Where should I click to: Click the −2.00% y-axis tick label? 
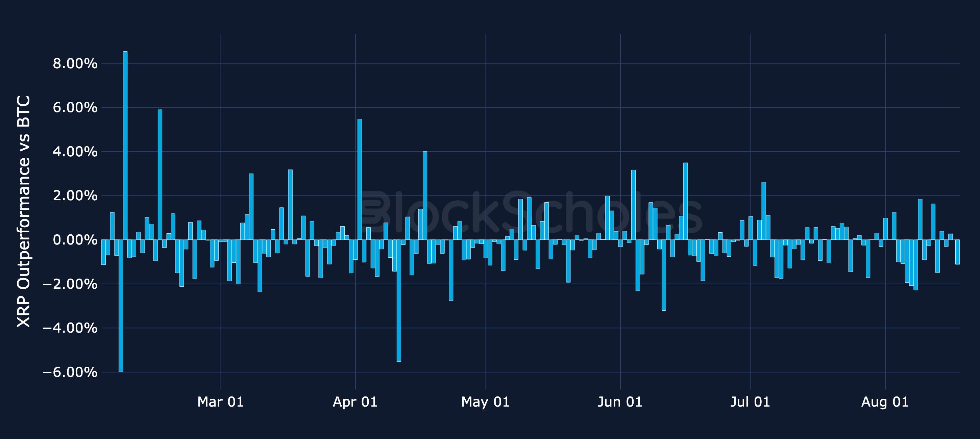pos(70,284)
